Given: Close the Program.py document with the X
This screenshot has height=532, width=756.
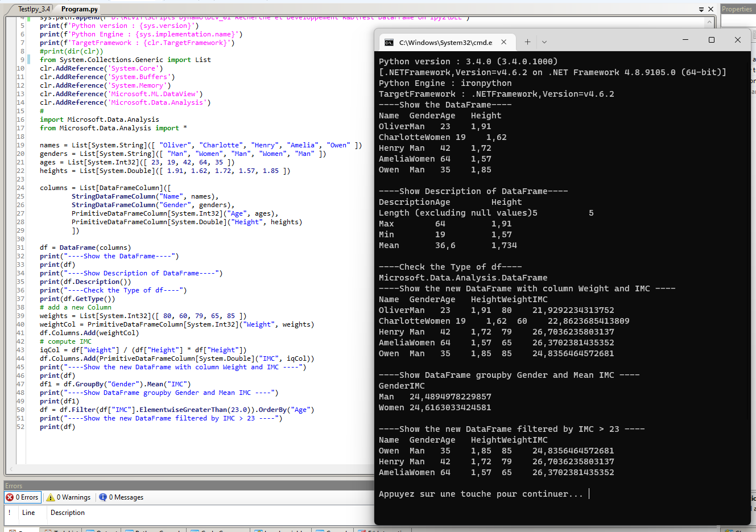Looking at the screenshot, I should pyautogui.click(x=710, y=9).
